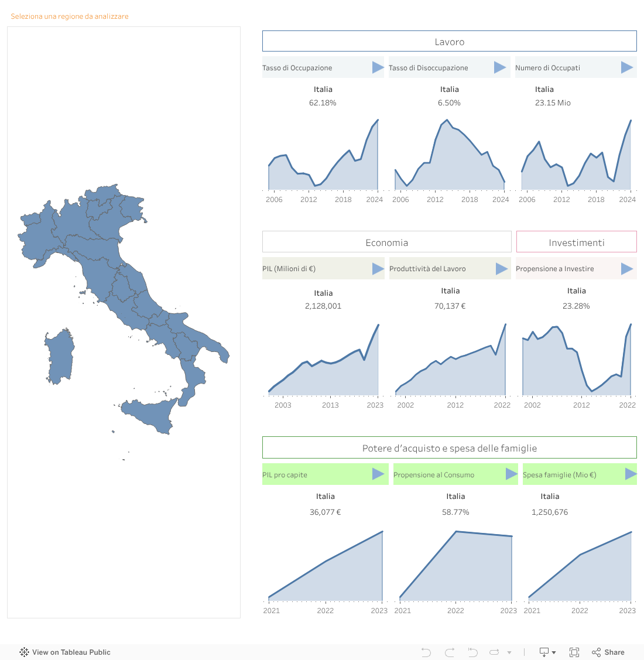Image resolution: width=644 pixels, height=660 pixels.
Task: Click the Tableau logo icon
Action: point(24,652)
